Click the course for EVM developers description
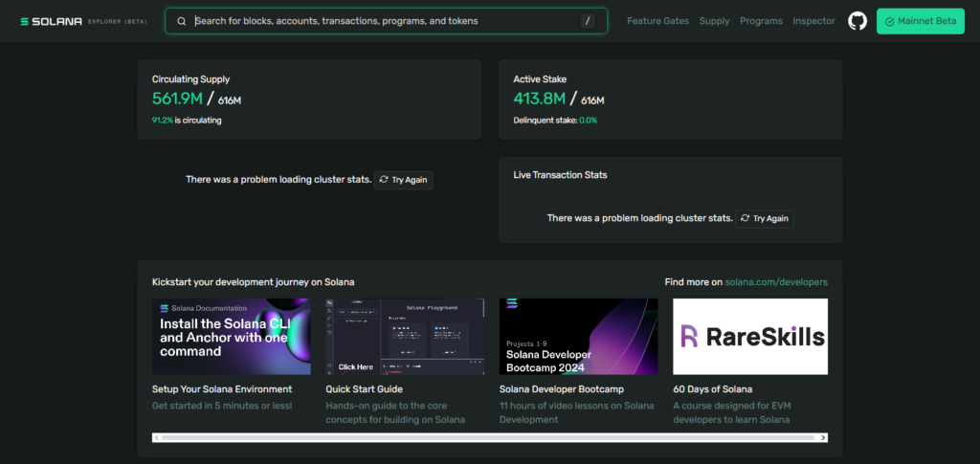Screen dimensions: 980x464 (x=732, y=412)
